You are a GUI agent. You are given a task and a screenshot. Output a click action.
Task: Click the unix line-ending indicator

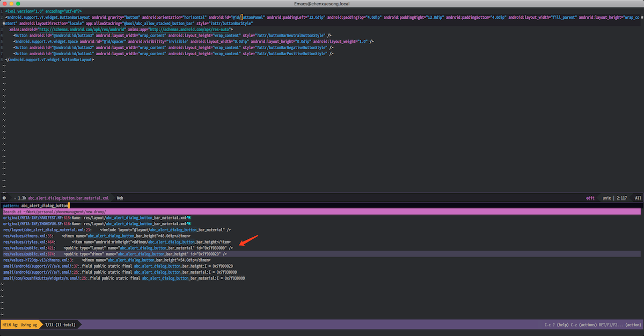(x=607, y=198)
